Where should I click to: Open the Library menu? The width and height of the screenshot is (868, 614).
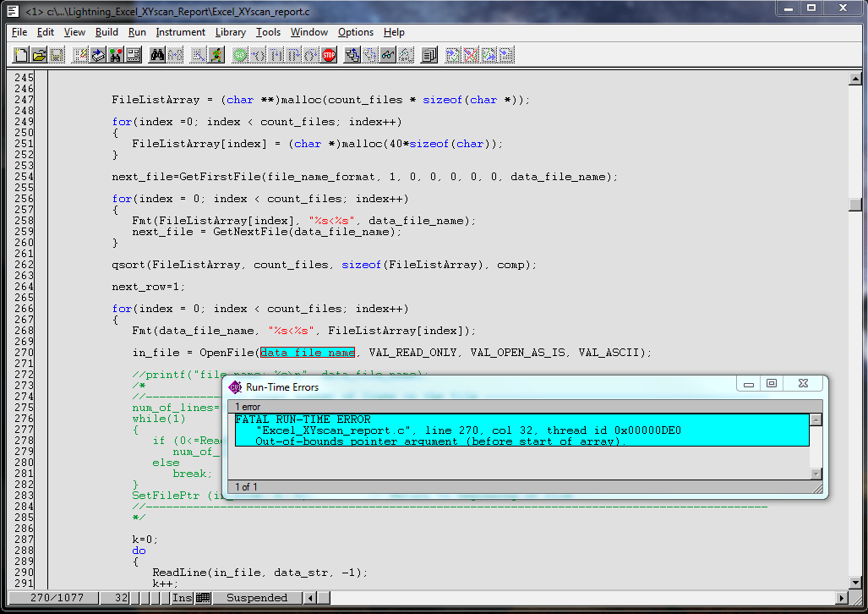(x=230, y=32)
